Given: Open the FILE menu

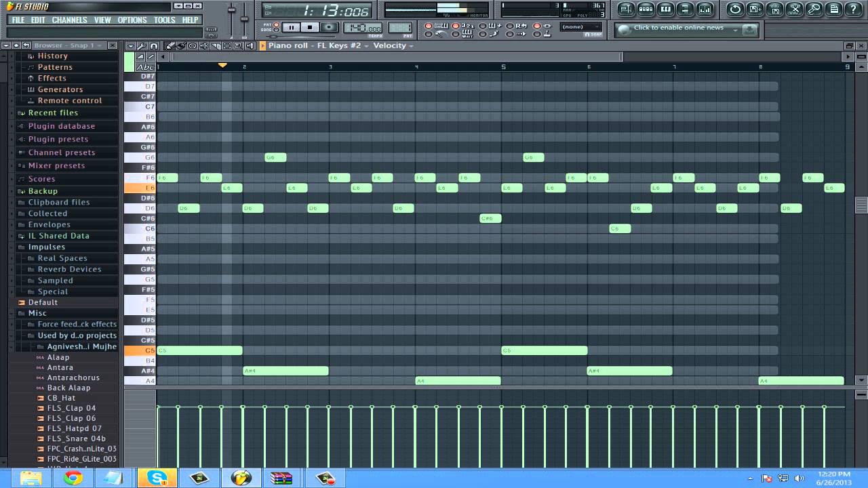Looking at the screenshot, I should click(18, 20).
